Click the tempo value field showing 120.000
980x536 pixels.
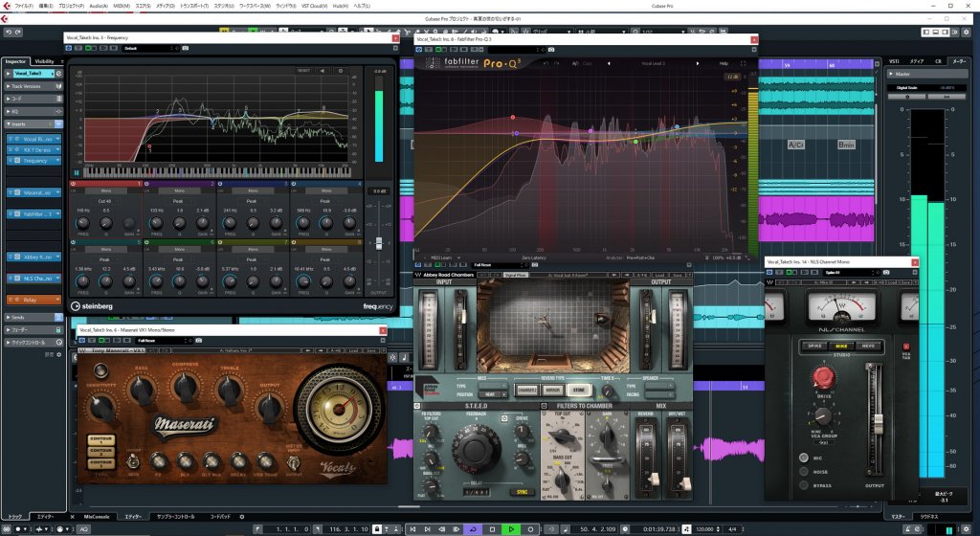click(706, 528)
